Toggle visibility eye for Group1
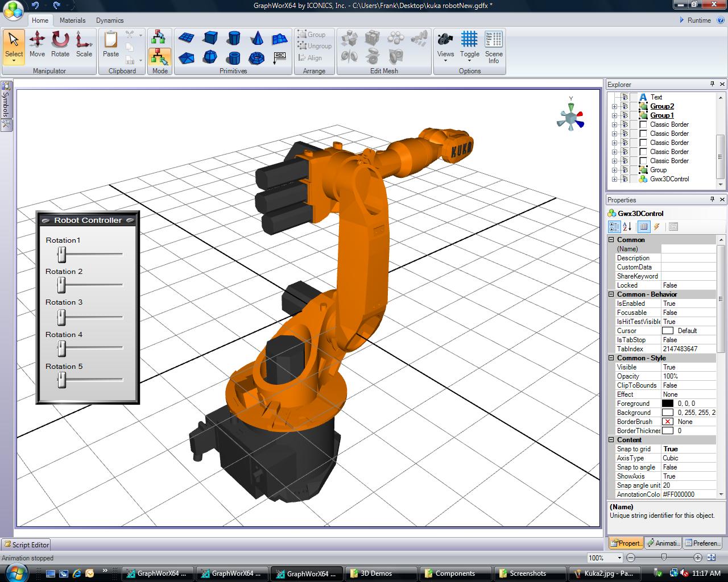728x582 pixels. (x=625, y=115)
